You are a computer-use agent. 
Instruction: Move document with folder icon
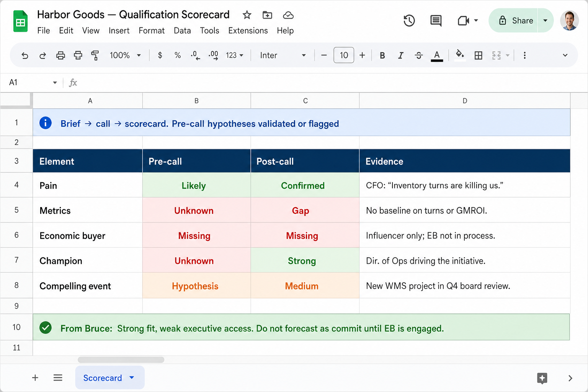(x=267, y=15)
